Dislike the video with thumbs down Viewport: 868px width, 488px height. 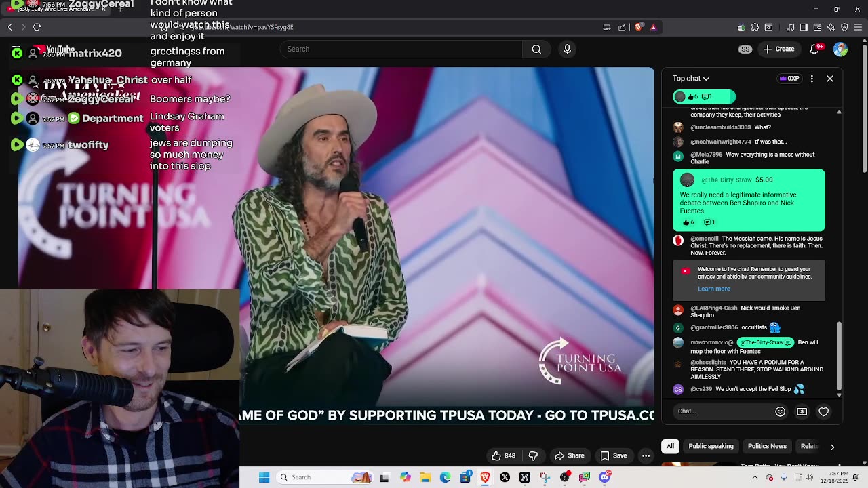(533, 455)
